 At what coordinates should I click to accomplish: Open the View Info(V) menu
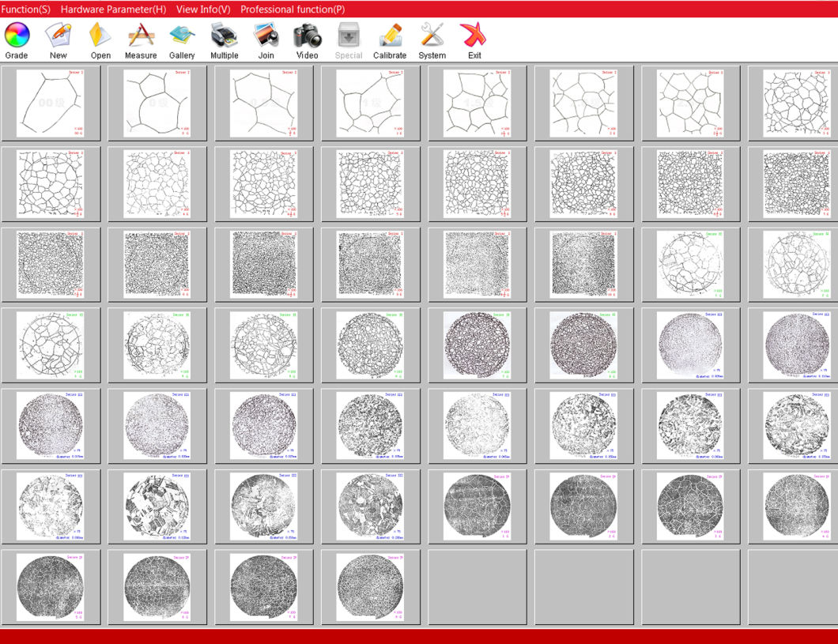tap(203, 9)
